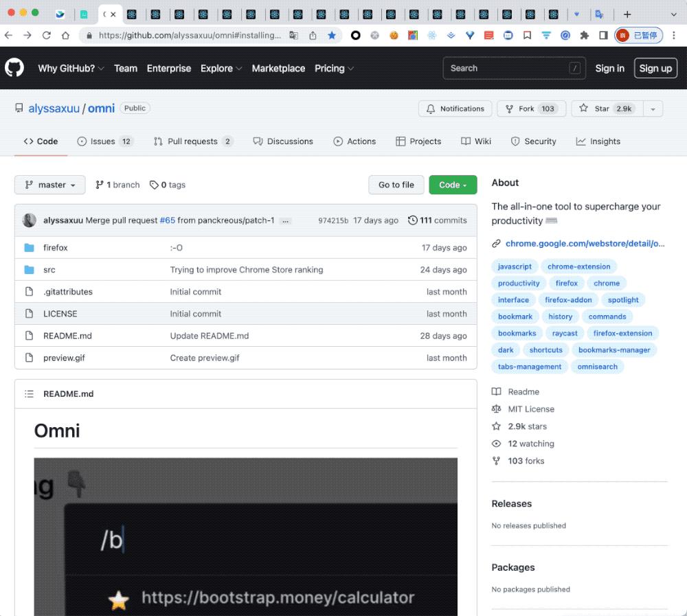Toggle the browser side panel icon
This screenshot has height=616, width=687.
click(603, 36)
